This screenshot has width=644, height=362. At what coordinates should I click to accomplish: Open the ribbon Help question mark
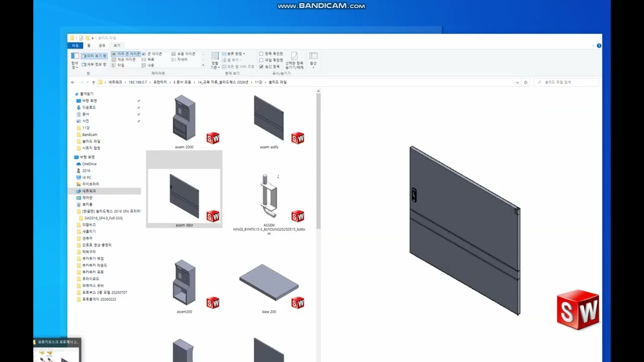tap(599, 46)
